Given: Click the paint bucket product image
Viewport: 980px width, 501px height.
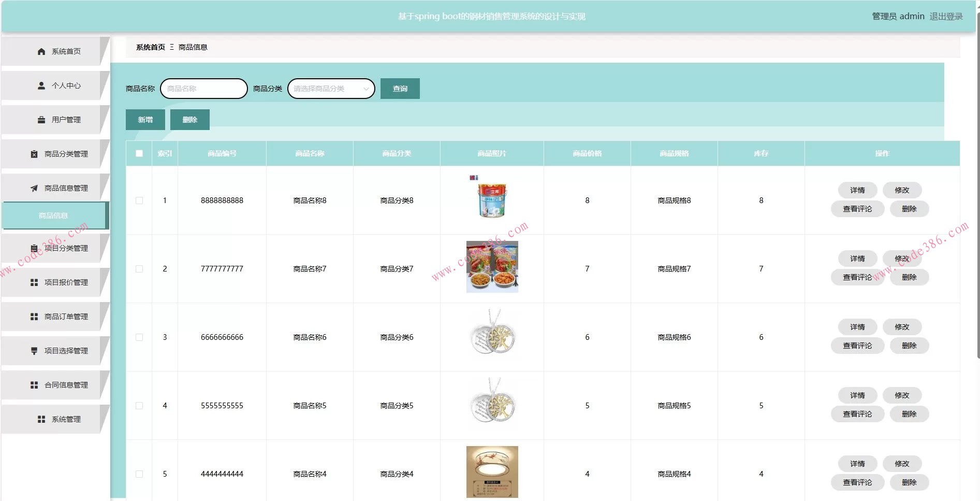Looking at the screenshot, I should point(492,198).
